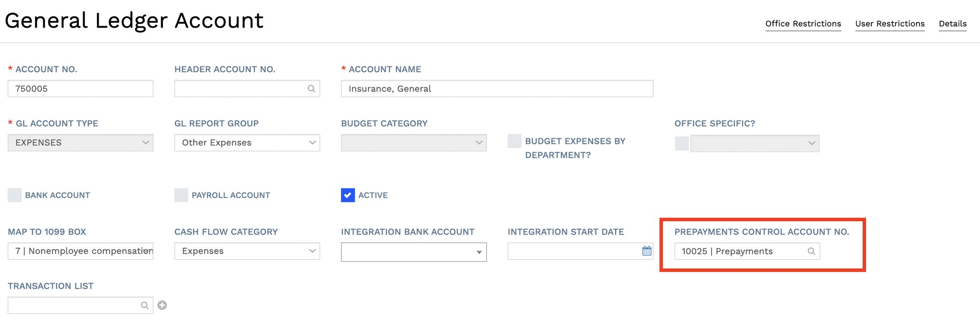
Task: Click the Payroll Account label text
Action: tap(231, 195)
